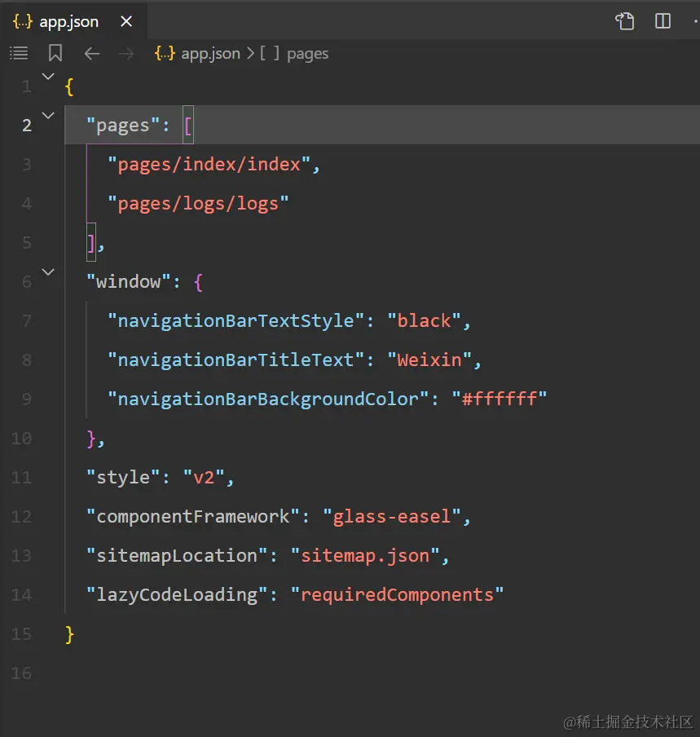Click the "lazyCodeLoading" key
The height and width of the screenshot is (737, 700).
pos(177,595)
